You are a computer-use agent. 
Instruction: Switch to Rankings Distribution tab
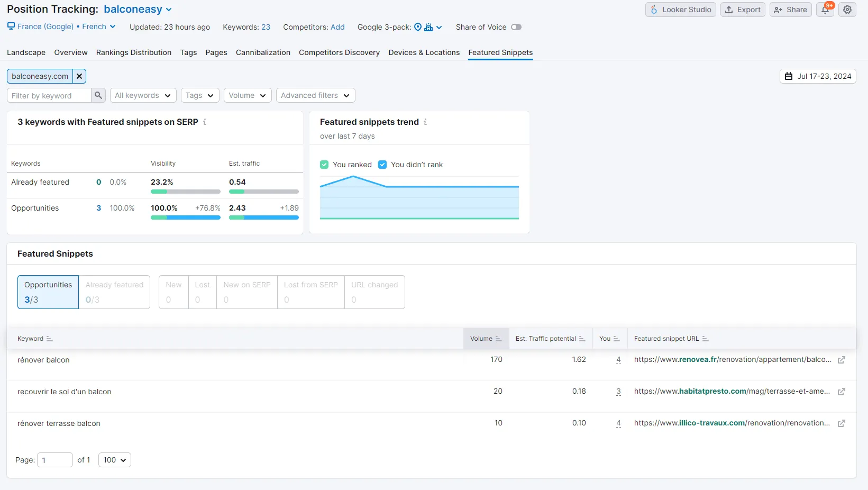(x=134, y=52)
